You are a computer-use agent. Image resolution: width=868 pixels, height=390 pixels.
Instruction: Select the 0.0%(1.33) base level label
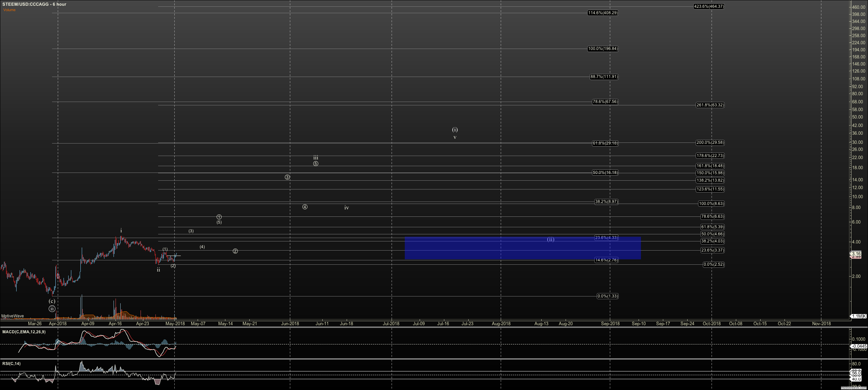point(607,296)
